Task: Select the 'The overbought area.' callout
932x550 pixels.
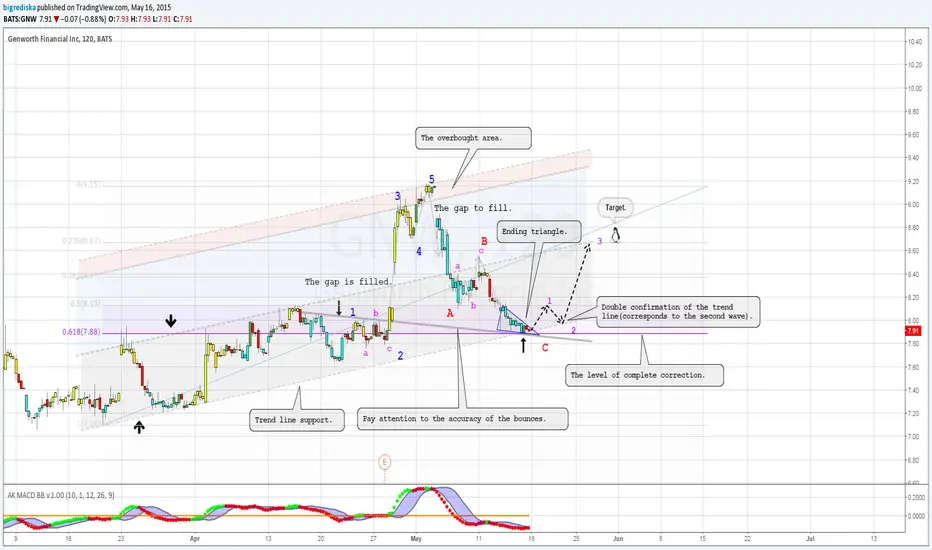Action: [473, 138]
